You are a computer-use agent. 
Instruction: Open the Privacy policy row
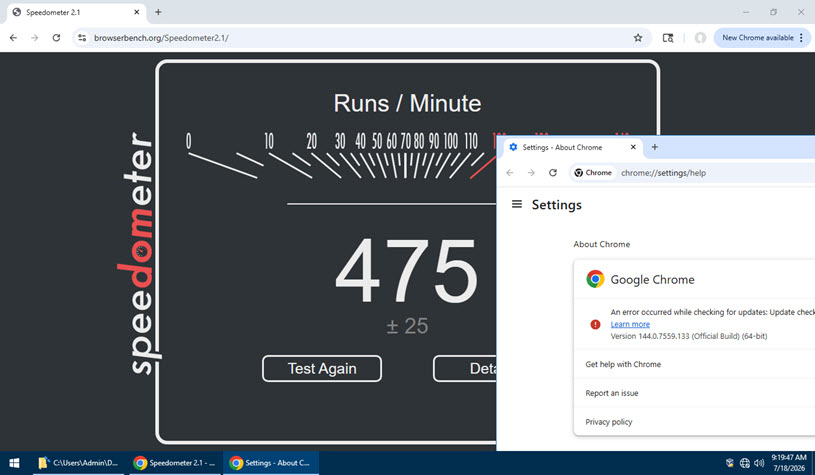coord(694,421)
